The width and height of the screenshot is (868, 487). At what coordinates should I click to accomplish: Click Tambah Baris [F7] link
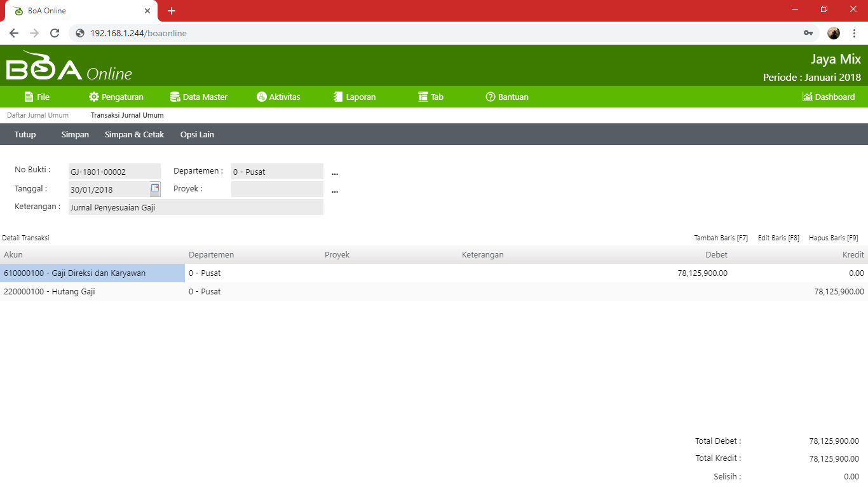coord(721,238)
